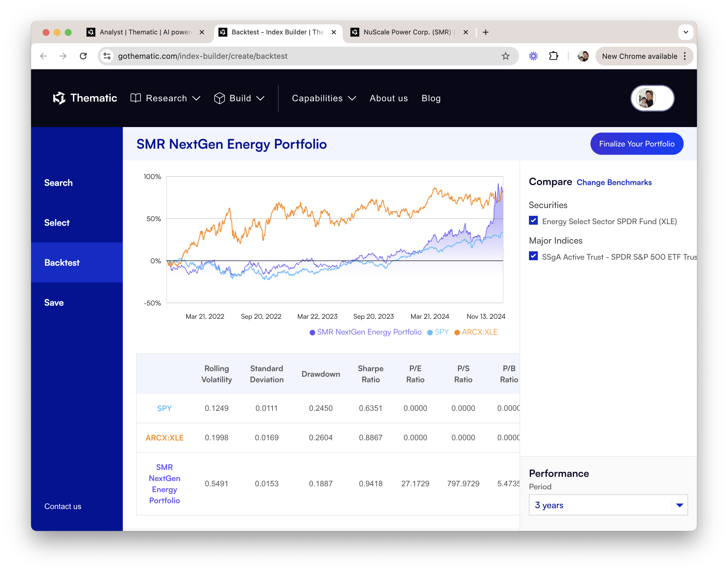Click Finalize Your Portfolio button
This screenshot has width=728, height=572.
[x=637, y=144]
